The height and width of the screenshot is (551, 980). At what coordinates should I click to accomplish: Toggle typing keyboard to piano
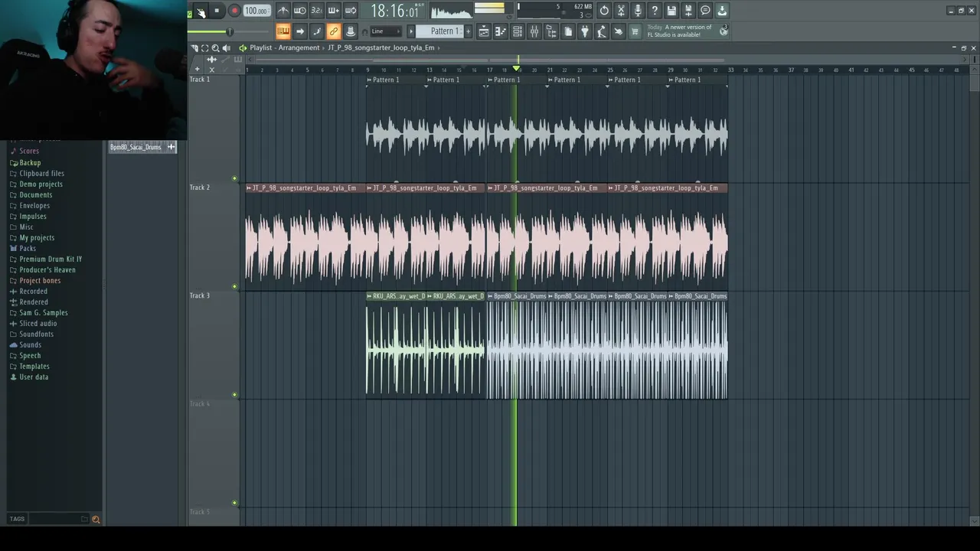pos(283,31)
